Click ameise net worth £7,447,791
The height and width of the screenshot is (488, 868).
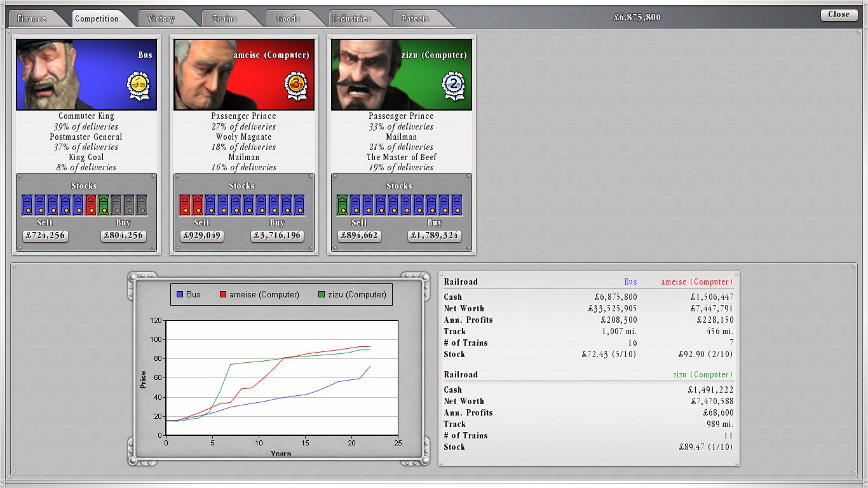[x=712, y=309]
